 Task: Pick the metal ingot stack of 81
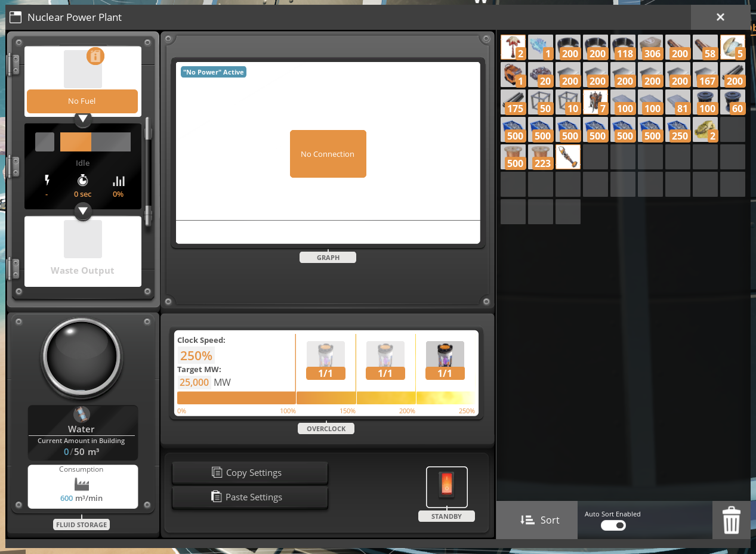coord(678,102)
